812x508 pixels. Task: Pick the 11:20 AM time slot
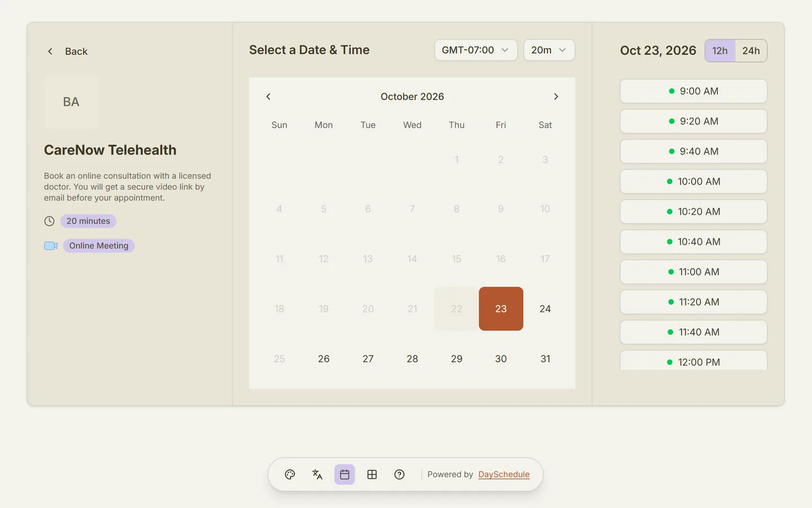[694, 302]
